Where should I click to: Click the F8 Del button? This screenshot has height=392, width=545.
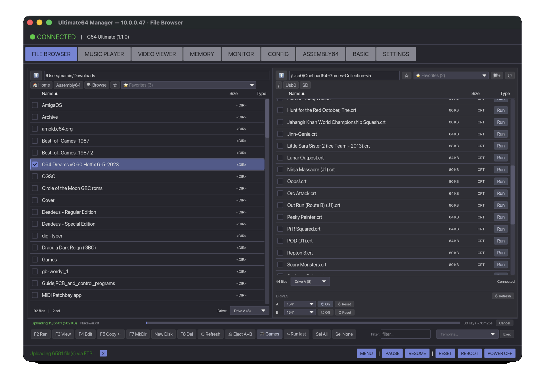186,334
